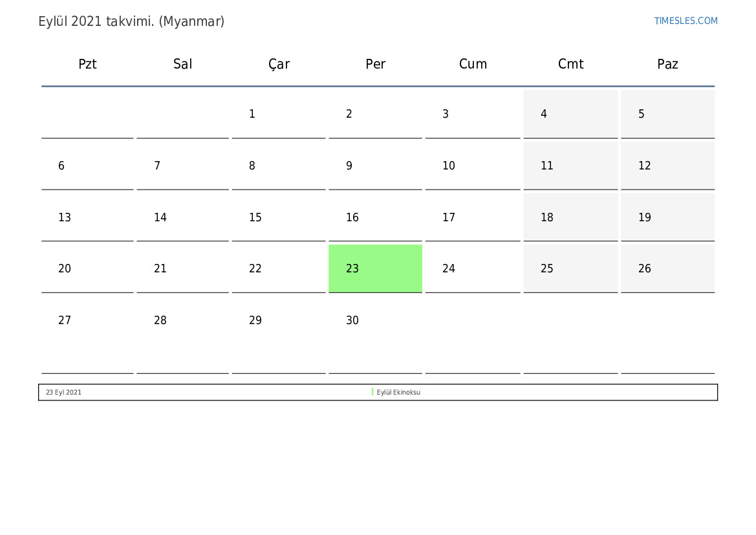The height and width of the screenshot is (535, 756).
Task: Click date 15 in the calendar
Action: (279, 217)
